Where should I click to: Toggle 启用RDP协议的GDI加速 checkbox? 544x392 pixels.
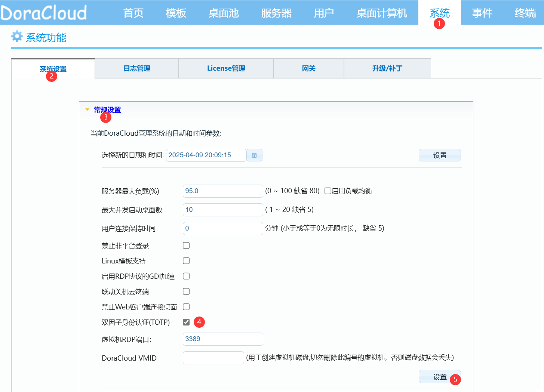[186, 276]
